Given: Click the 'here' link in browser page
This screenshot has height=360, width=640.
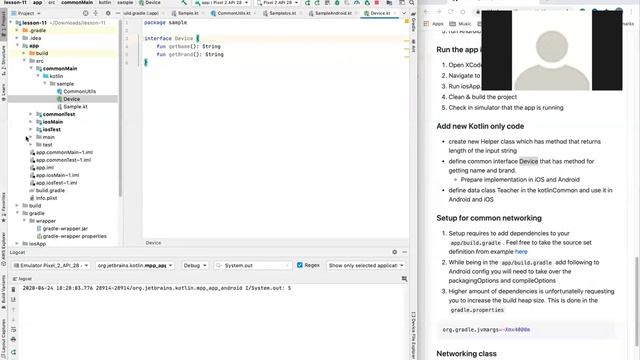Looking at the screenshot, I should pos(521,252).
